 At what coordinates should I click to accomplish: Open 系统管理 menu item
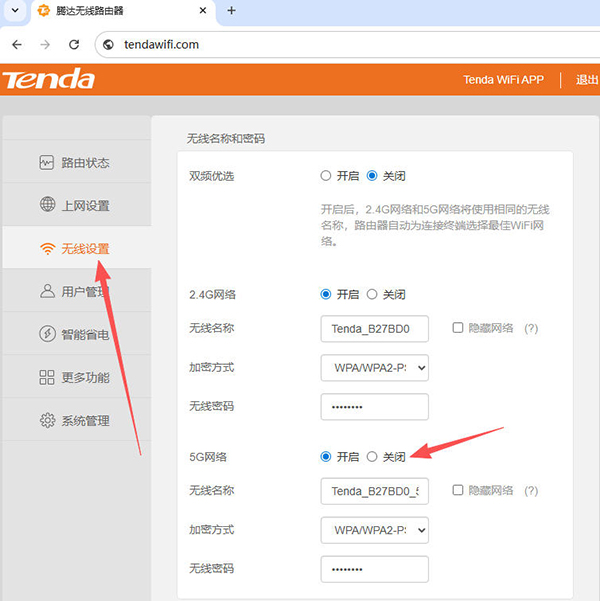tap(77, 420)
